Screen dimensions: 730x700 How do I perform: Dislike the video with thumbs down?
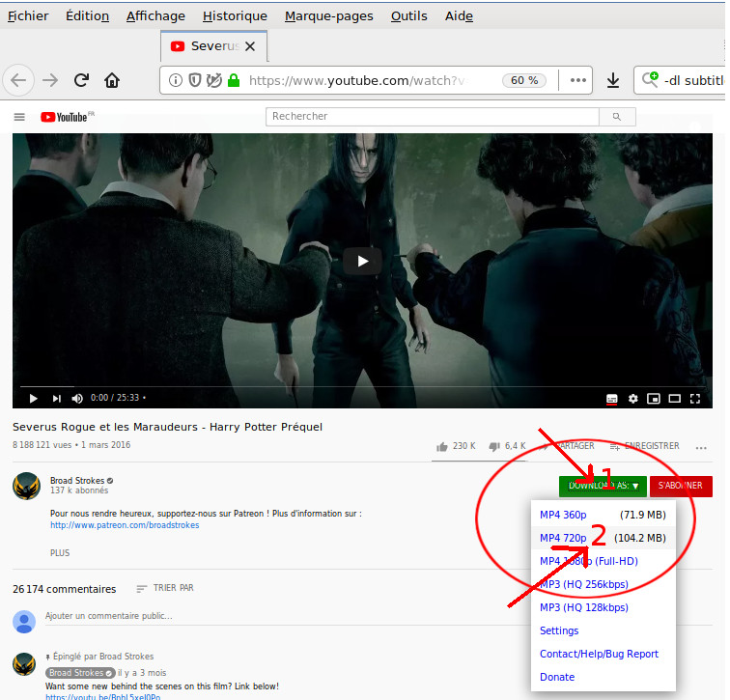click(508, 446)
